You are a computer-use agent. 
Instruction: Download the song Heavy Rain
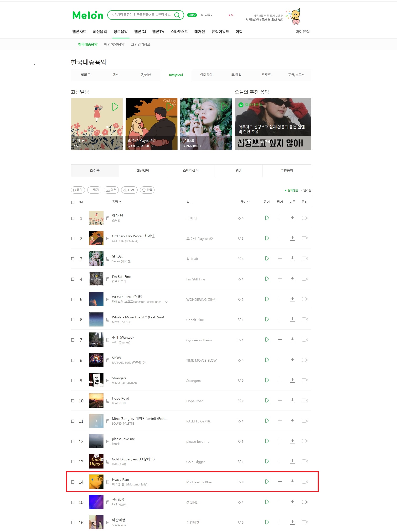292,482
